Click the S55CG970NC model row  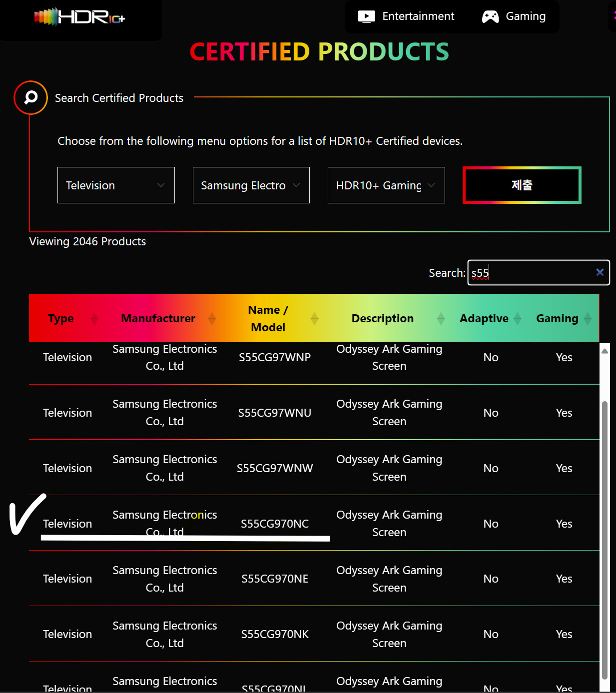pyautogui.click(x=275, y=524)
